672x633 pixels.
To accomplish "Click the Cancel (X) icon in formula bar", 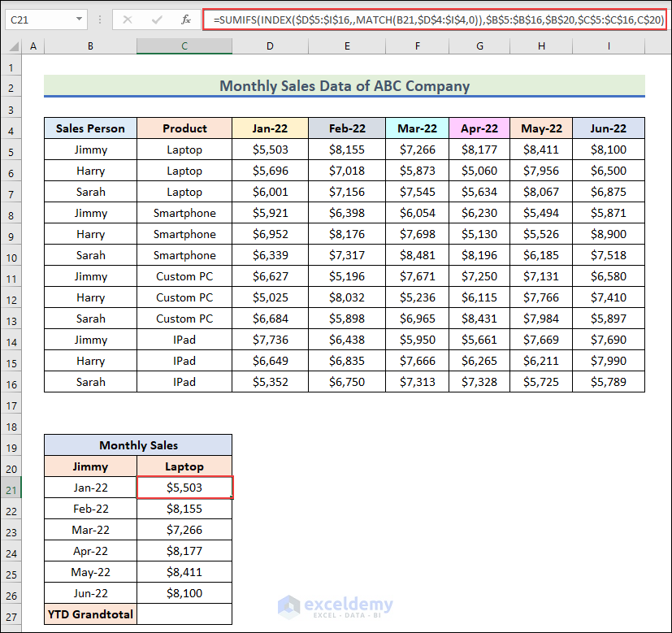I will click(128, 20).
